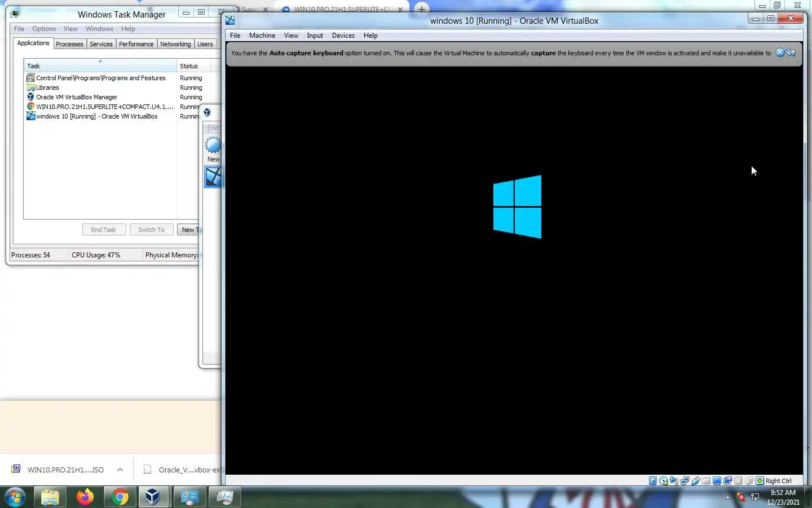Click WIN10.PRO.21H1 ISO download item
Viewport: 812px width, 508px height.
tap(65, 470)
